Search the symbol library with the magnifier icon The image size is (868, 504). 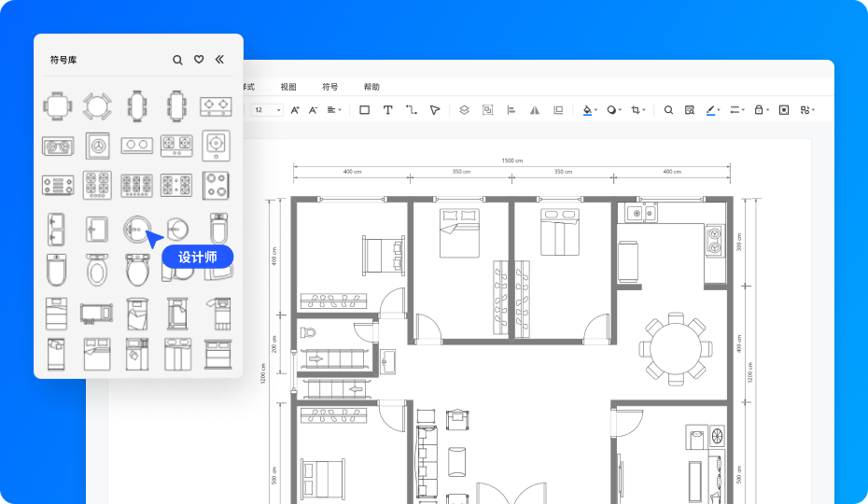coord(177,60)
